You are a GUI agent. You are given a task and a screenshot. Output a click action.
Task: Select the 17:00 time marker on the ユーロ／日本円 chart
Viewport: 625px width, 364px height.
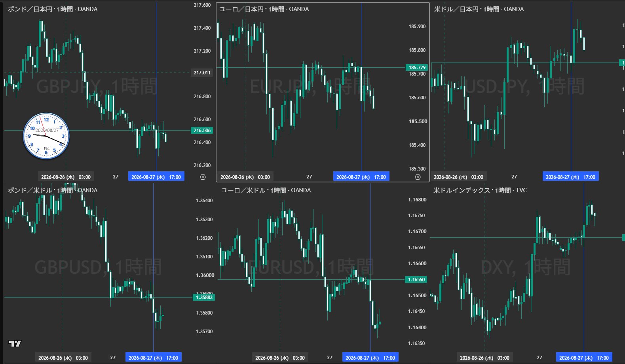click(361, 177)
